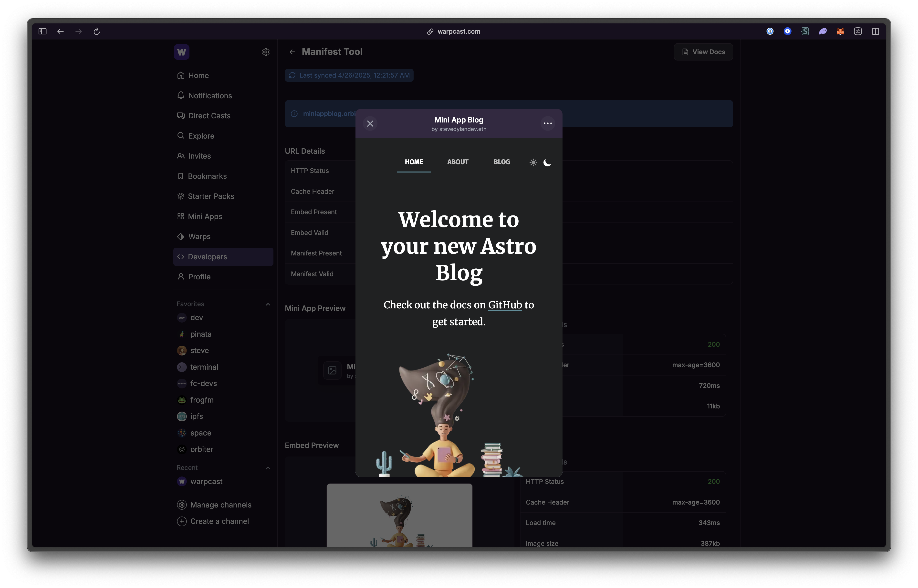918x588 pixels.
Task: Switch to dark theme moon icon
Action: (547, 163)
